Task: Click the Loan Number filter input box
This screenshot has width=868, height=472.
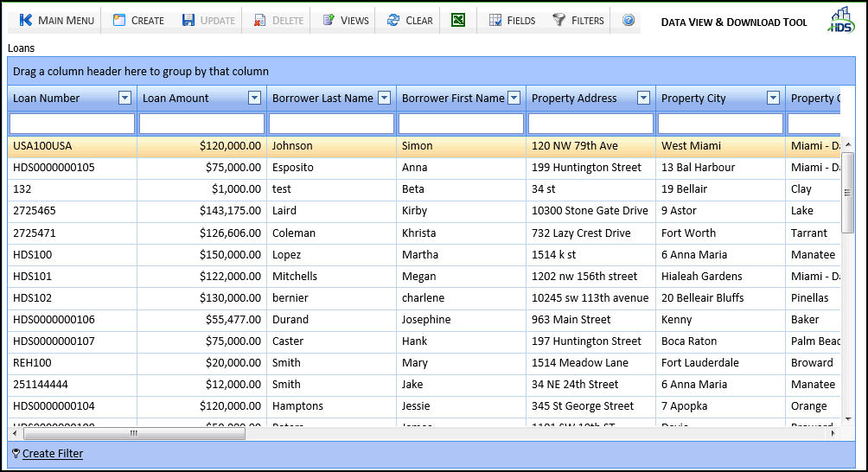Action: pos(72,124)
